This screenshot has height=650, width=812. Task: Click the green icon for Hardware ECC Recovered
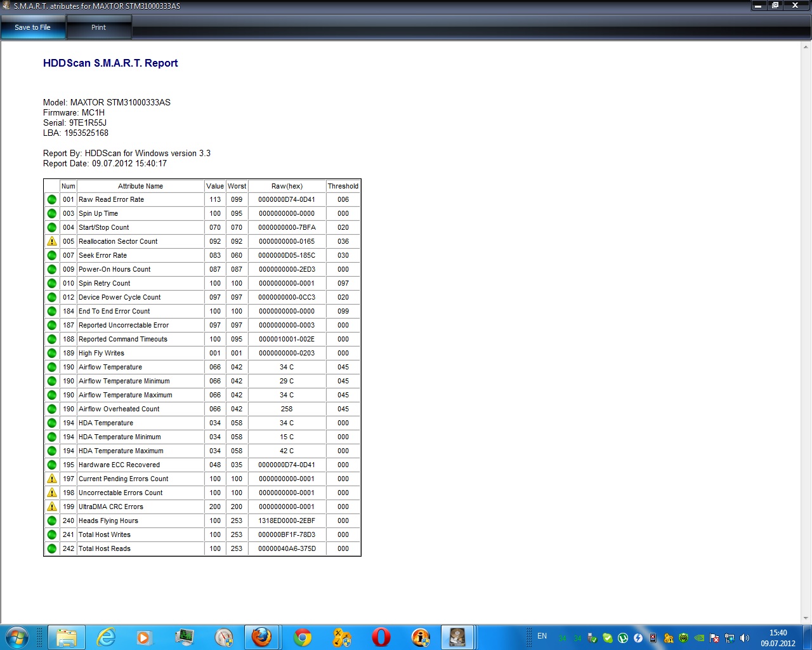pyautogui.click(x=52, y=465)
